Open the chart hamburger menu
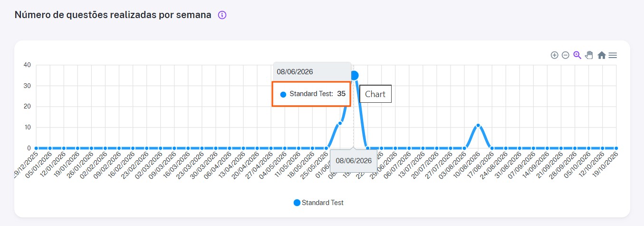Screen dimensions: 644x226 coord(613,55)
